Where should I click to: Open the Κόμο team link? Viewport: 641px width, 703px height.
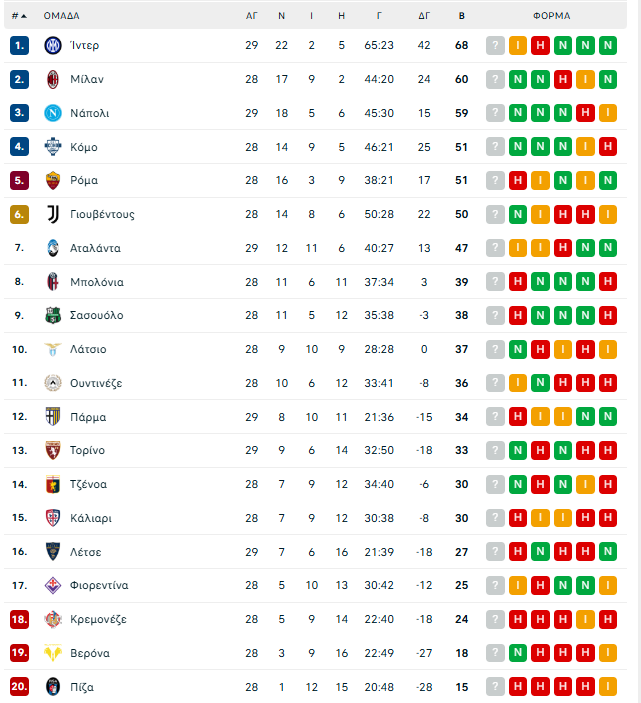[84, 147]
